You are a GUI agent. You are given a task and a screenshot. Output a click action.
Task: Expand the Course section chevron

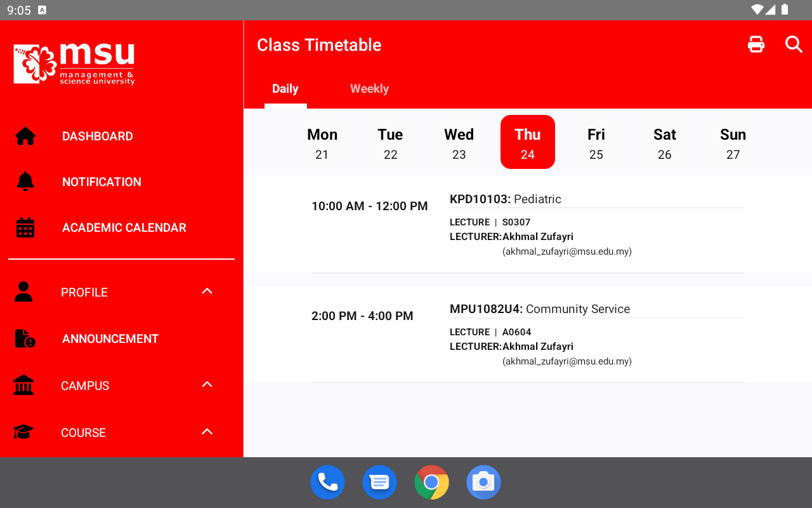pos(207,431)
